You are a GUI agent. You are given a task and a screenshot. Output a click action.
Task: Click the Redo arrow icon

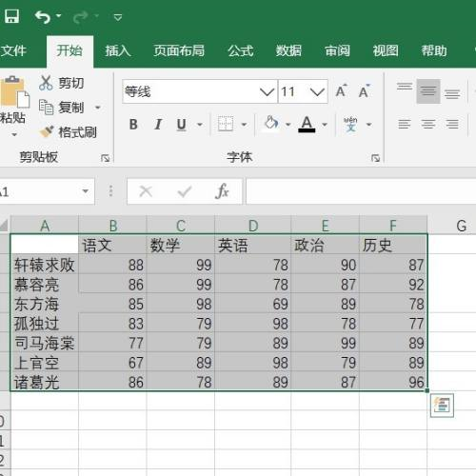[x=80, y=17]
